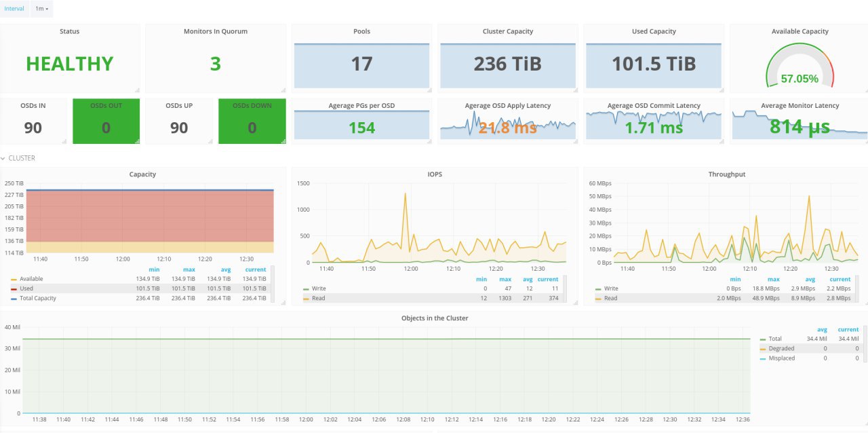Click the 34.4 Mil current Total value

click(x=848, y=339)
